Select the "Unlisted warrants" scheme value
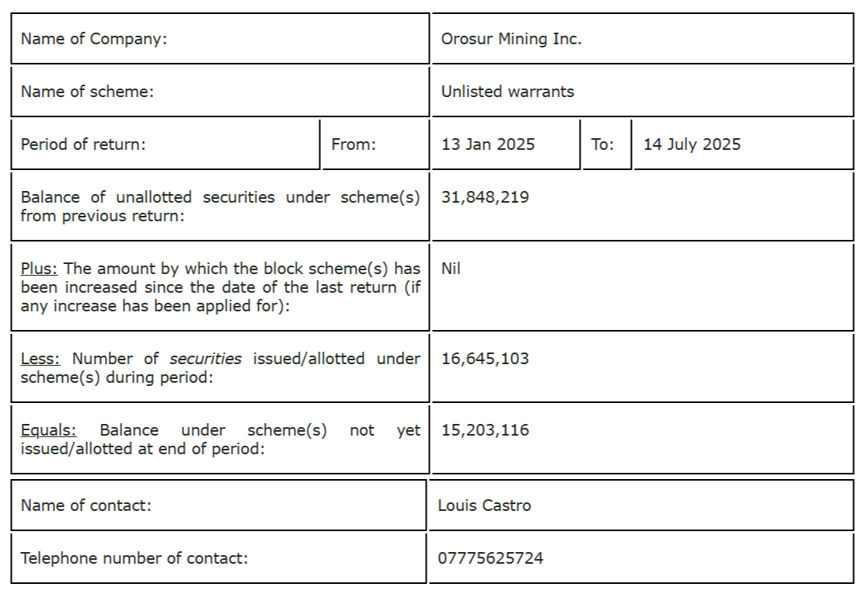 [507, 92]
